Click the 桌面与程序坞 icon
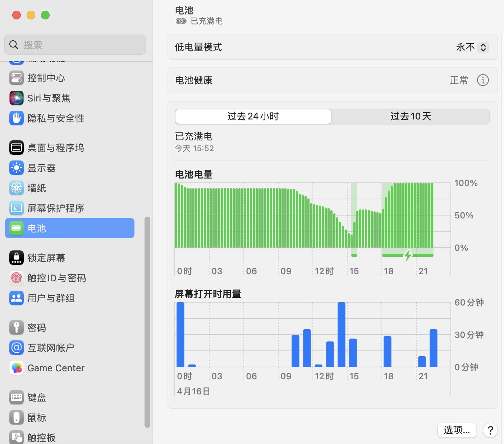This screenshot has width=504, height=444. coord(56,148)
